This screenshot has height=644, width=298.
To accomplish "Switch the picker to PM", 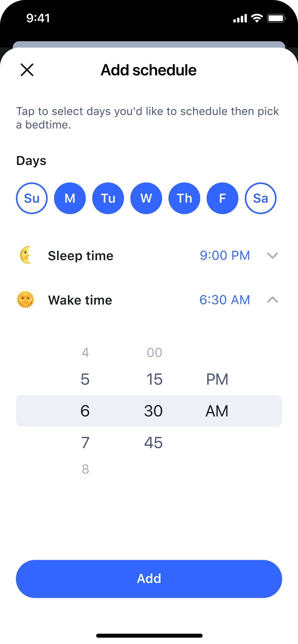I will click(x=217, y=379).
